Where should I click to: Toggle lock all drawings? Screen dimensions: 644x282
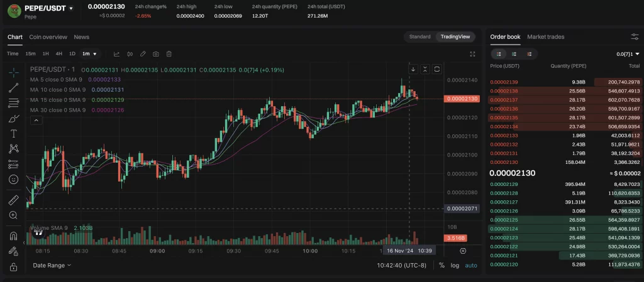(x=14, y=266)
